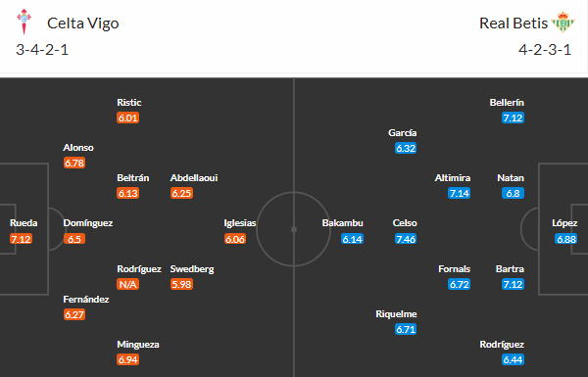
Task: Select Ristic's 6.01 rating badge
Action: tap(127, 118)
